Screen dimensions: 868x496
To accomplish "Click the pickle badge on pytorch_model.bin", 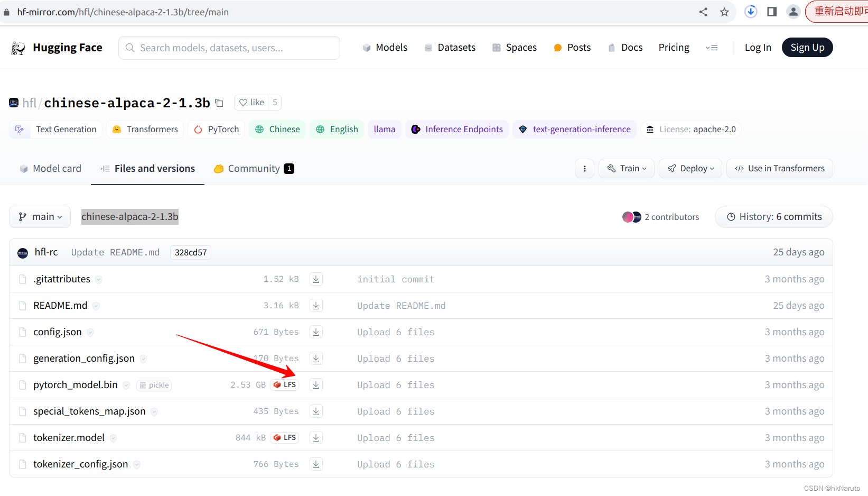I will click(x=154, y=385).
